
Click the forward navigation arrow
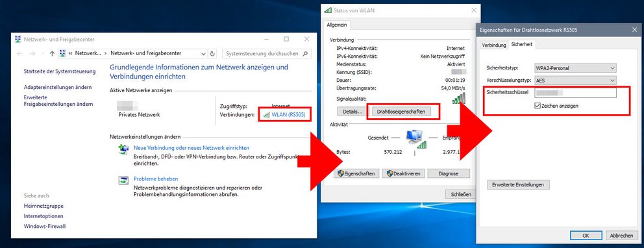(x=33, y=54)
